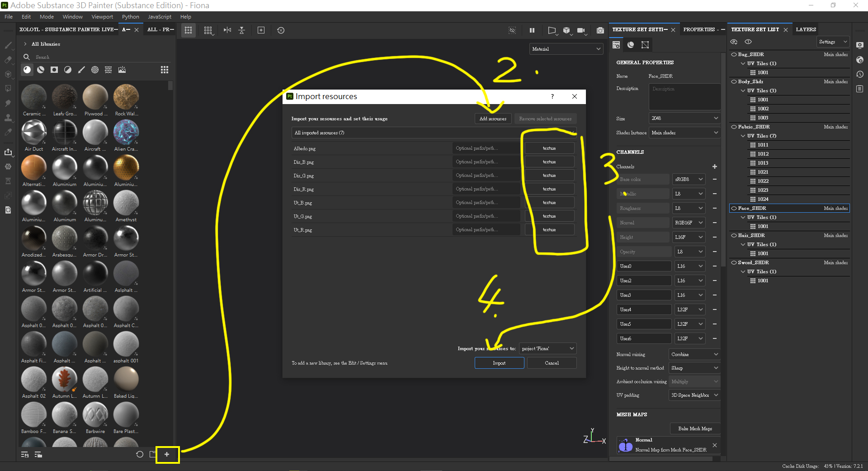This screenshot has height=471, width=868.
Task: Toggle the viewport overlay eye-slash icon
Action: click(512, 30)
